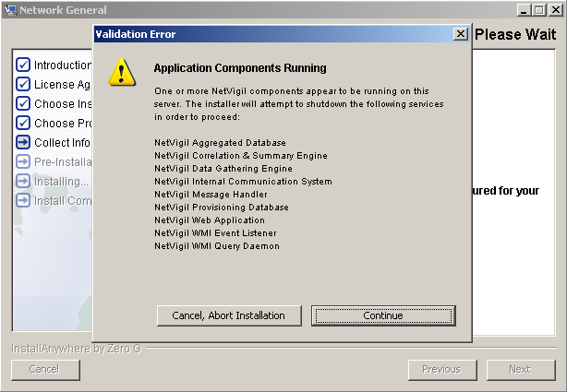Advance with the Next button
Screen dimensions: 567x392
point(520,369)
